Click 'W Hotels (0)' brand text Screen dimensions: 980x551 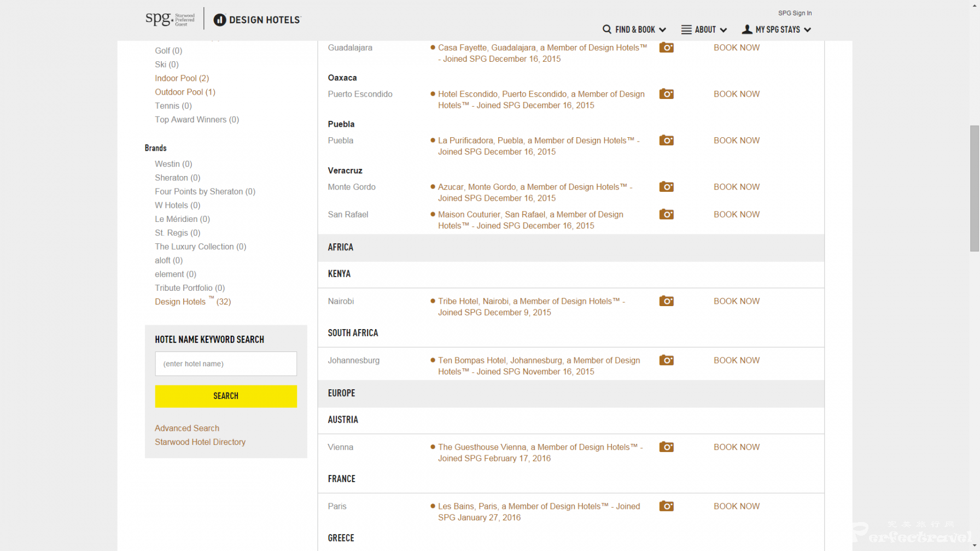click(x=178, y=205)
